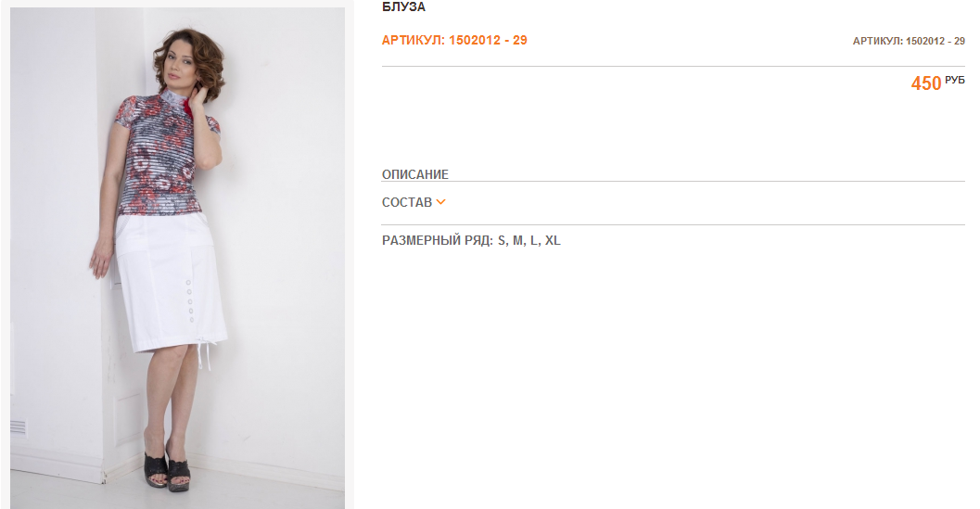This screenshot has height=509, width=980.
Task: Click the wall vent grille in photo
Action: tap(19, 427)
